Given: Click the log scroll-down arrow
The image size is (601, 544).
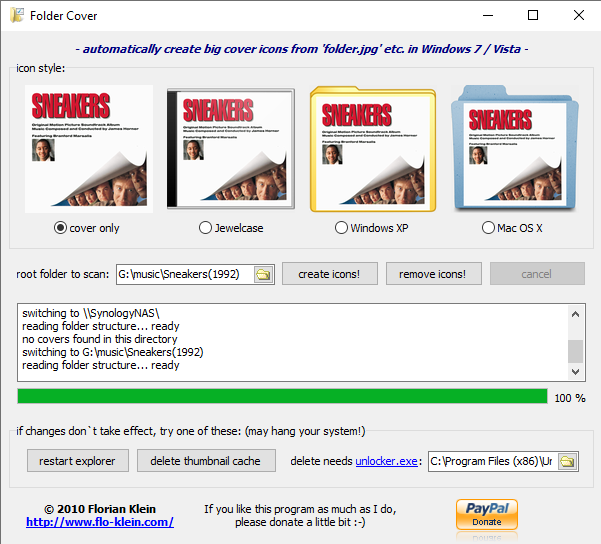Looking at the screenshot, I should tap(575, 371).
